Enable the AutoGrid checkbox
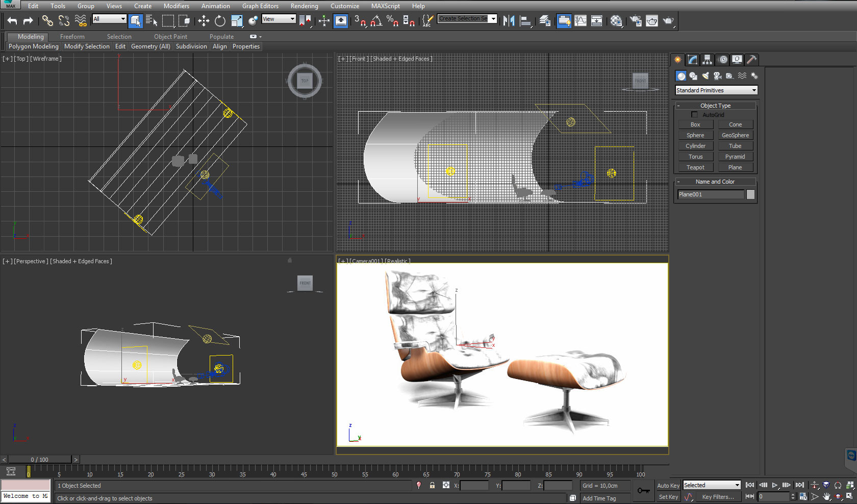Image resolution: width=857 pixels, height=504 pixels. (694, 115)
